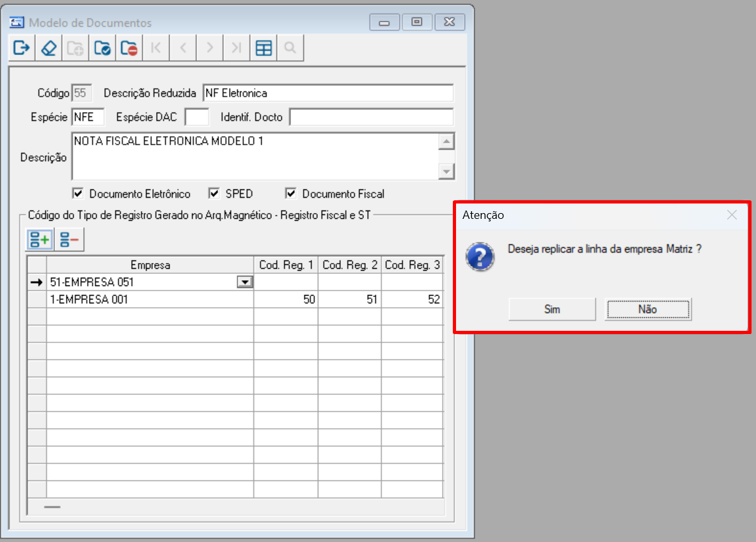
Task: Click the row selector beside 1-EMPRESA 001
Action: [37, 299]
